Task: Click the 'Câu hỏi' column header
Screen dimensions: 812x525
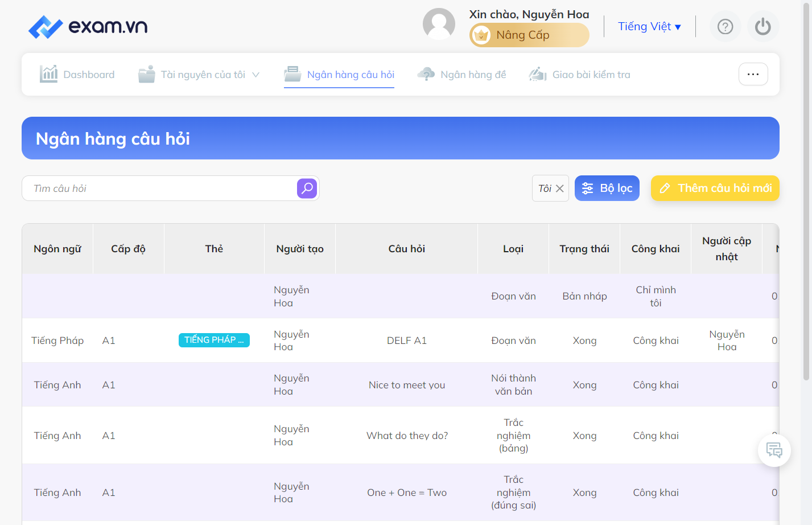Action: [406, 249]
